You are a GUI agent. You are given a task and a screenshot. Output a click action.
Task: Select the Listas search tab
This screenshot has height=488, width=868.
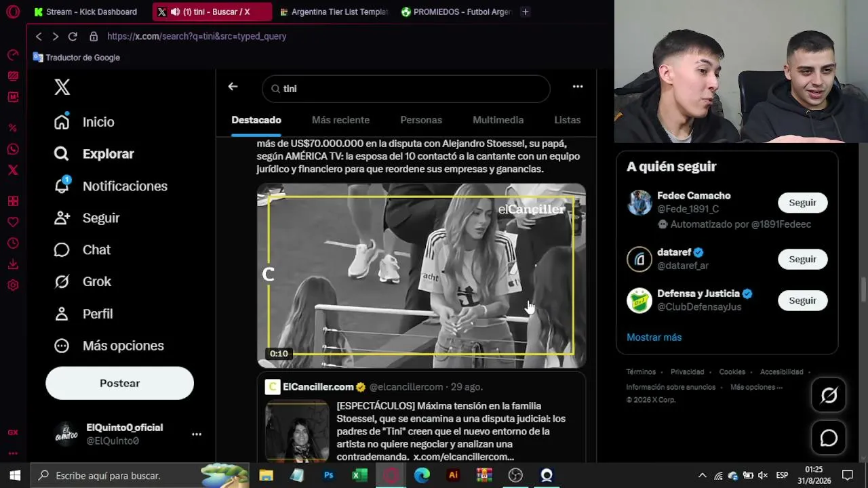click(x=568, y=120)
